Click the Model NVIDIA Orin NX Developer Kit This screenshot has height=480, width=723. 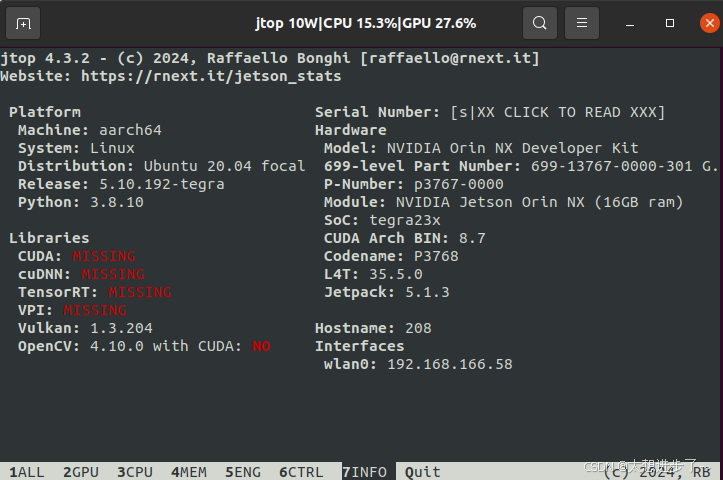pyautogui.click(x=513, y=148)
